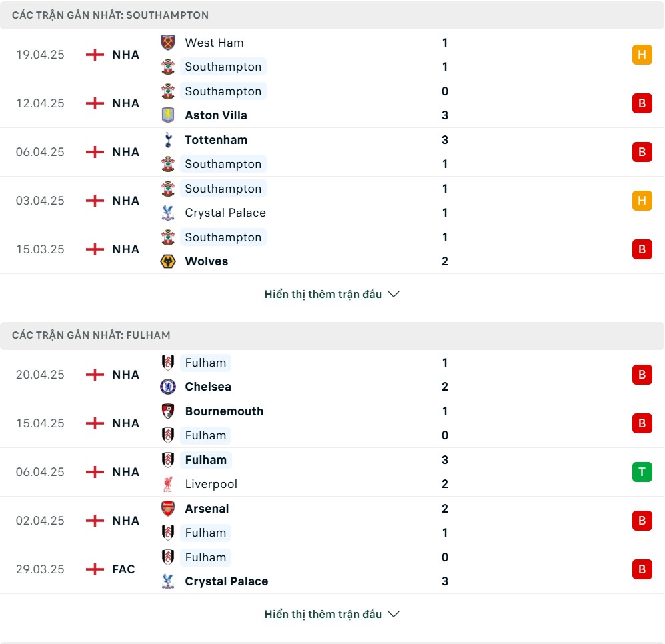Click the Tottenham club crest
Image resolution: width=665 pixels, height=644 pixels.
[x=168, y=140]
